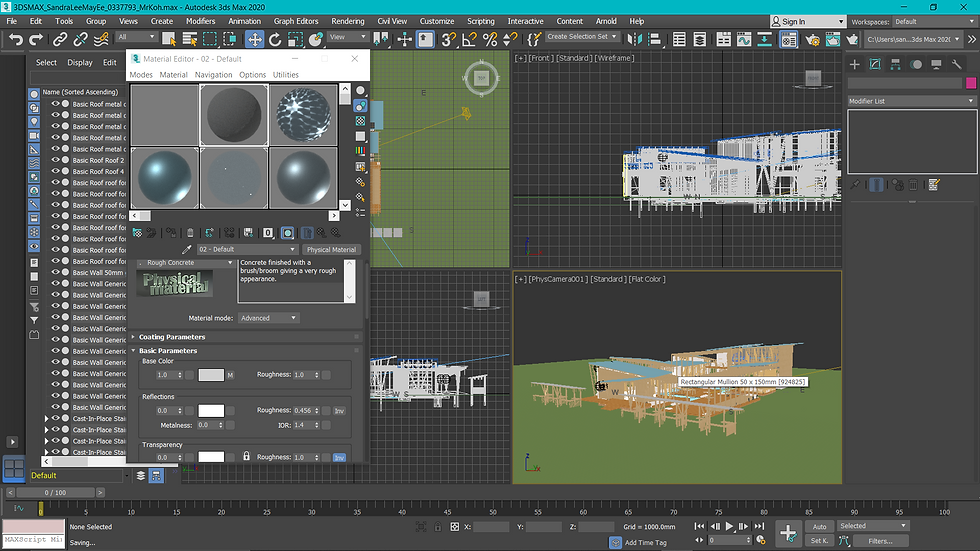The width and height of the screenshot is (980, 551).
Task: Collapse the Basic Parameters rollout
Action: [168, 350]
